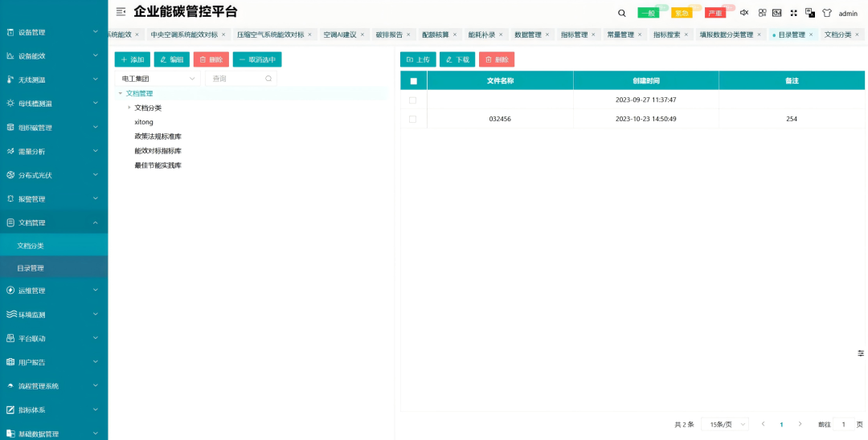Click the 报警管理 alarm icon
Image resolution: width=868 pixels, height=440 pixels.
(x=10, y=198)
